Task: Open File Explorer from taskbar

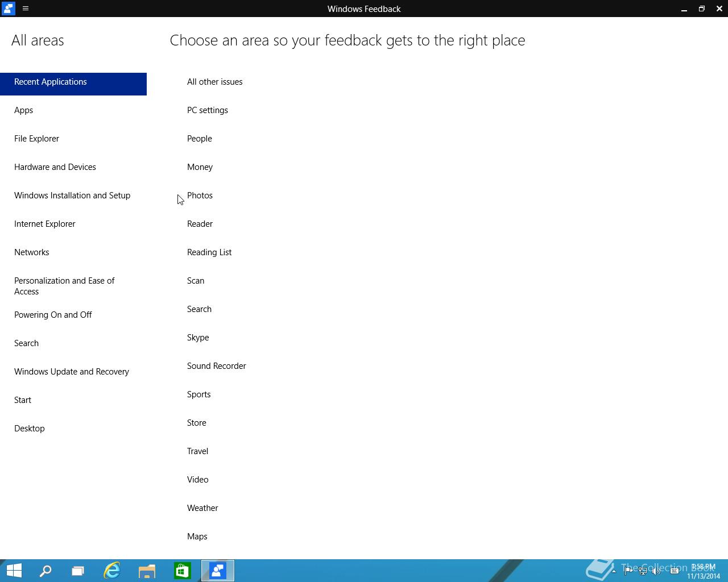Action: click(x=147, y=571)
